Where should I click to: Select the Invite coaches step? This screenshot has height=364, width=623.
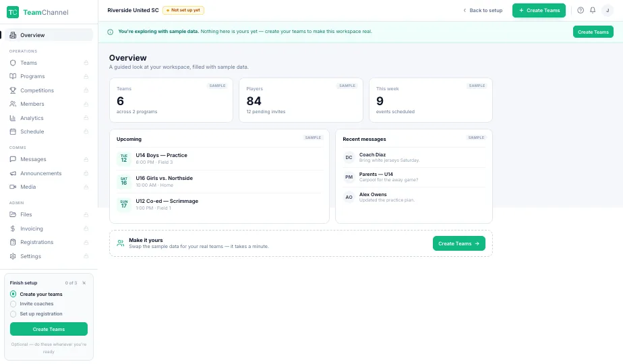32,303
